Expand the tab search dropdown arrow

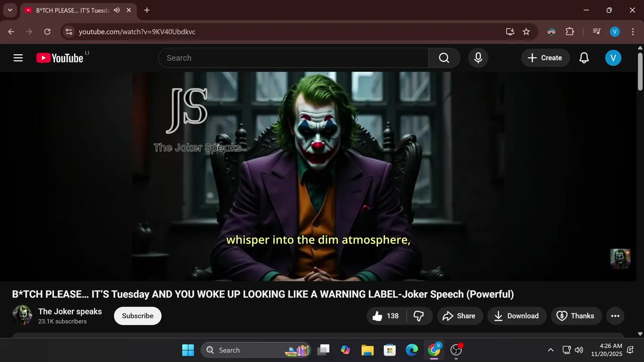coord(10,10)
